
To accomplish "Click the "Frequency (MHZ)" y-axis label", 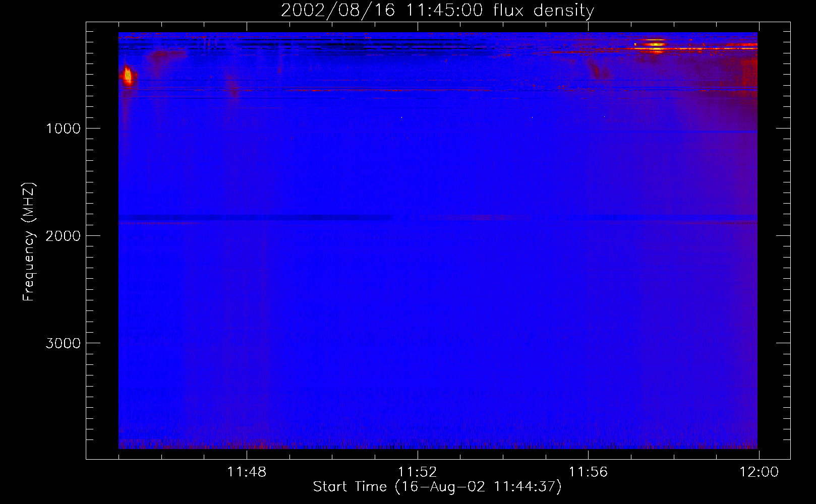I will (x=29, y=242).
